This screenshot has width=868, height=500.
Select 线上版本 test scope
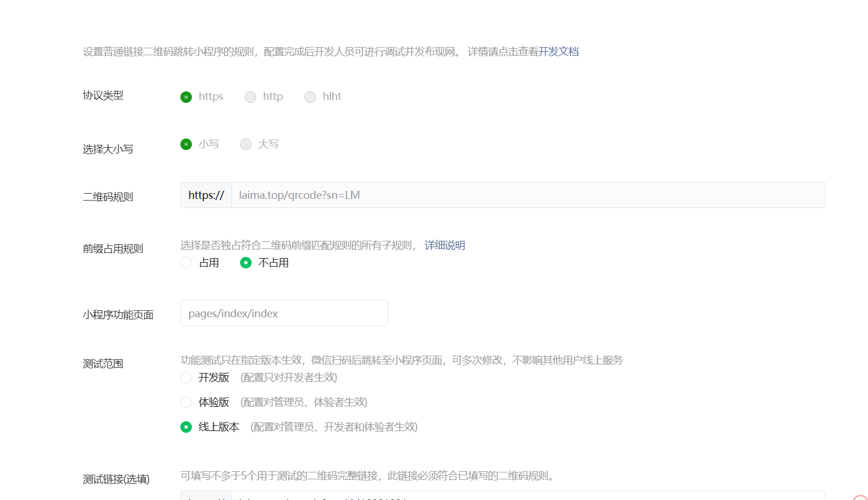186,427
